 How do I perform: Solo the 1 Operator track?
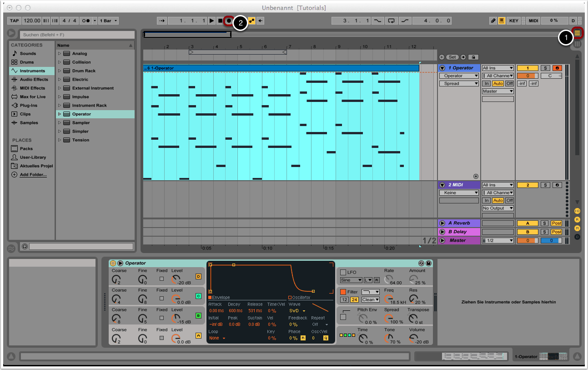click(x=545, y=68)
